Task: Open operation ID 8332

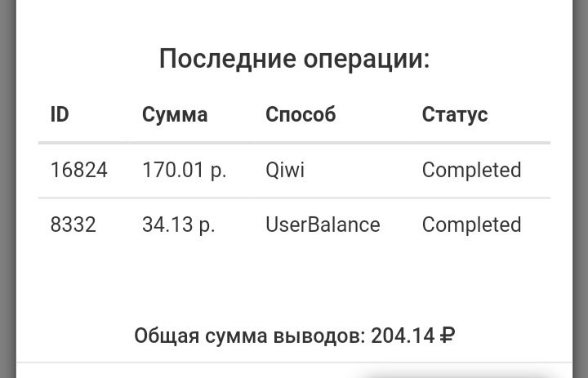Action: tap(73, 225)
